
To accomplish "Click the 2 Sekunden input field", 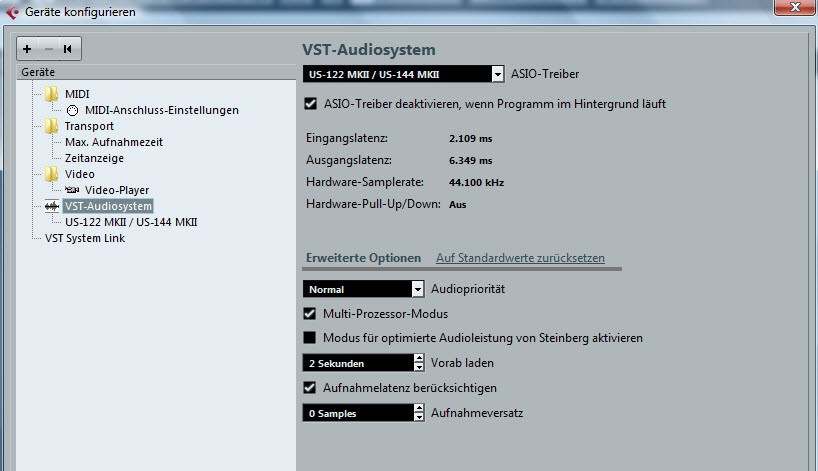I will pyautogui.click(x=358, y=363).
